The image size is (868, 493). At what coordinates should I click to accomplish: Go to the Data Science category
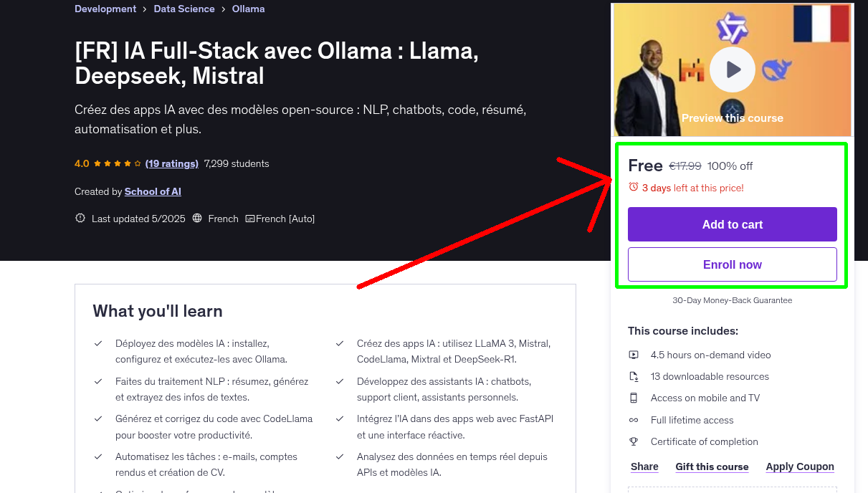183,9
